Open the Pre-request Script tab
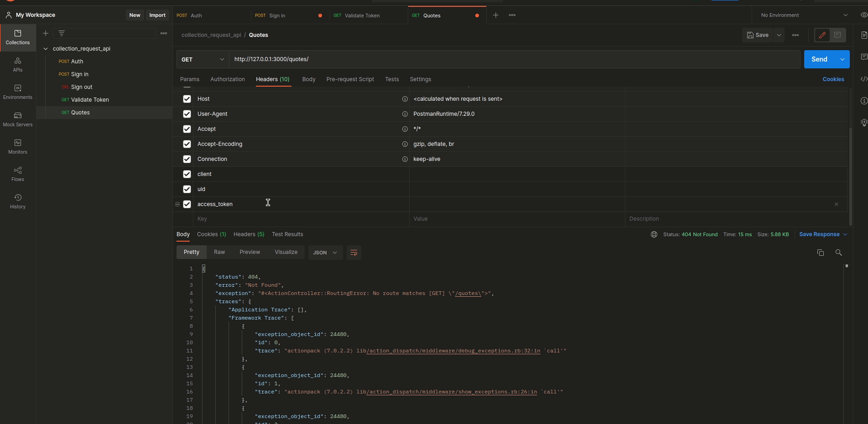The width and height of the screenshot is (868, 424). (x=350, y=79)
